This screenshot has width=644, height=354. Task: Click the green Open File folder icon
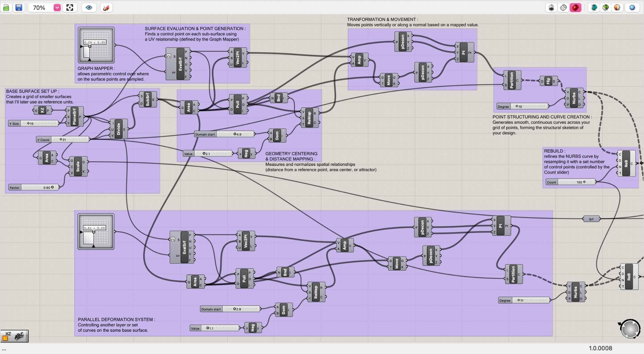click(x=6, y=7)
